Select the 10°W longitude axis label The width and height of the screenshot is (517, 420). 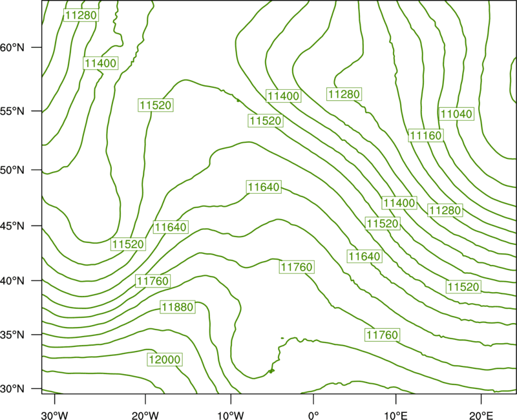pos(231,415)
